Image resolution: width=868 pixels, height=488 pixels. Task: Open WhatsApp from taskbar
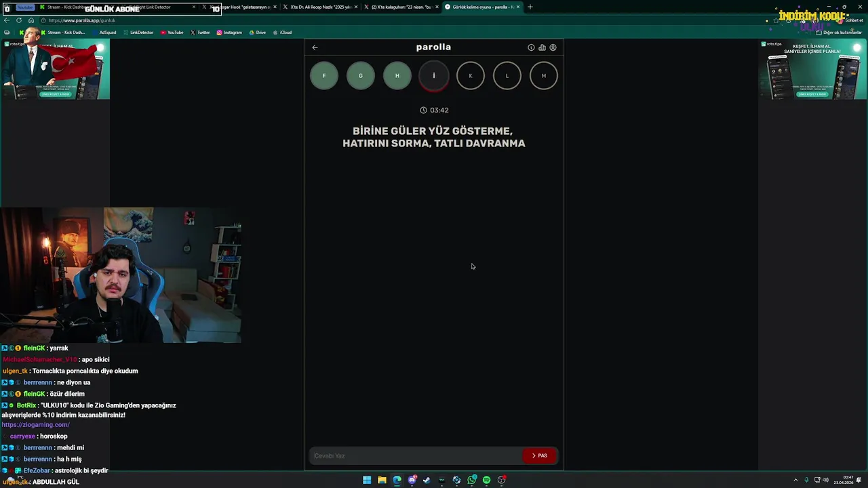[472, 480]
